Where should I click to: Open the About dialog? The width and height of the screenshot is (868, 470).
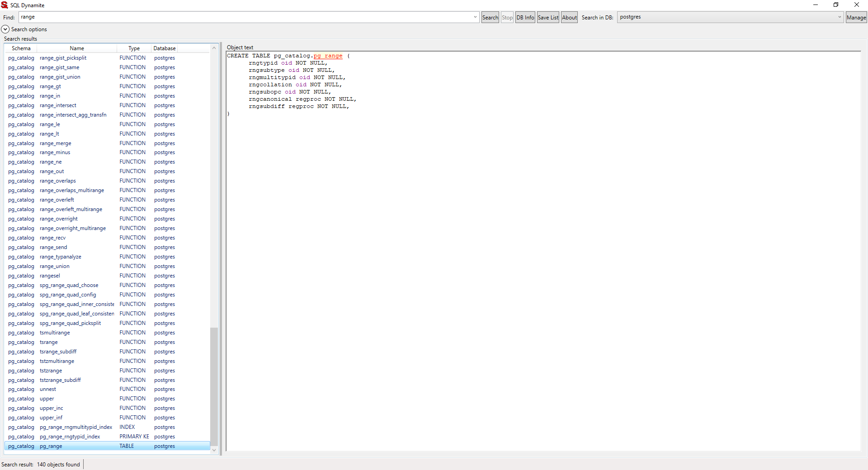pos(569,18)
